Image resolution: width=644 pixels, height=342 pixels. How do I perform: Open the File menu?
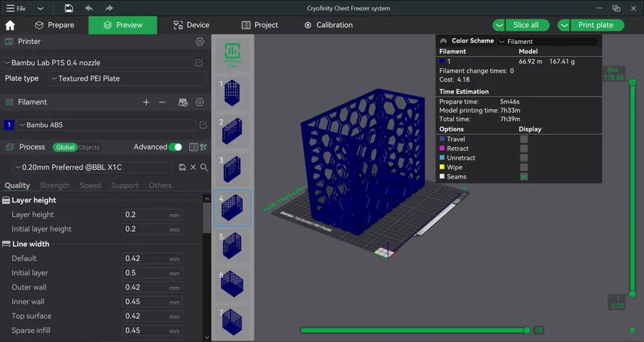(16, 8)
